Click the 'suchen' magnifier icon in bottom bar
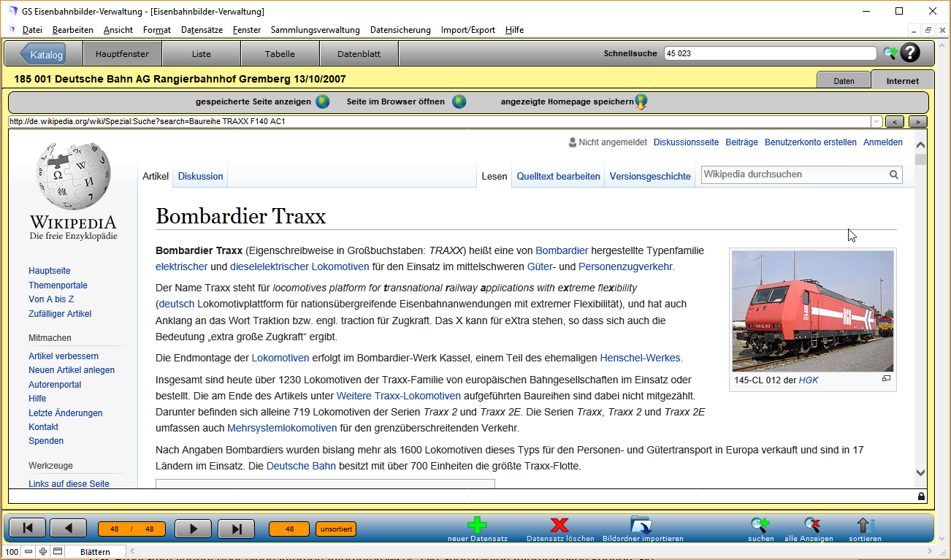951x560 pixels. tap(760, 525)
